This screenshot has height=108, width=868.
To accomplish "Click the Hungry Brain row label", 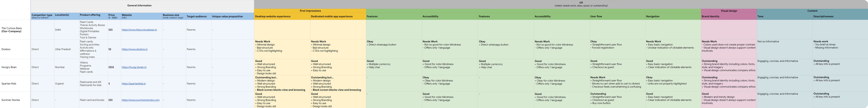I will (x=9, y=67).
